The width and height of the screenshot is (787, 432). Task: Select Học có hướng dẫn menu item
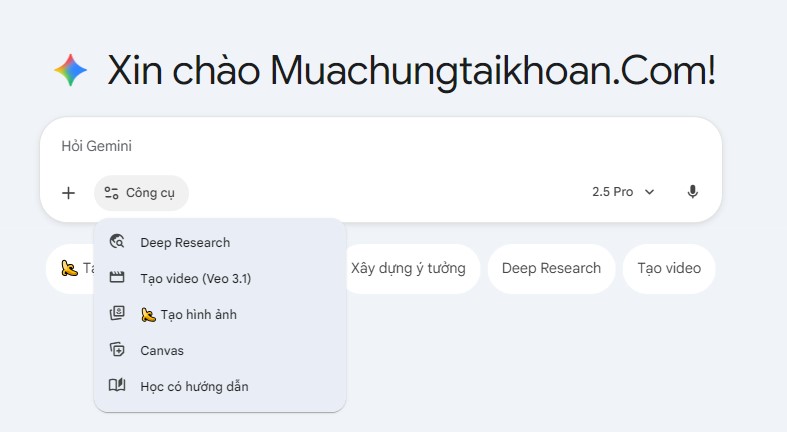(220, 387)
